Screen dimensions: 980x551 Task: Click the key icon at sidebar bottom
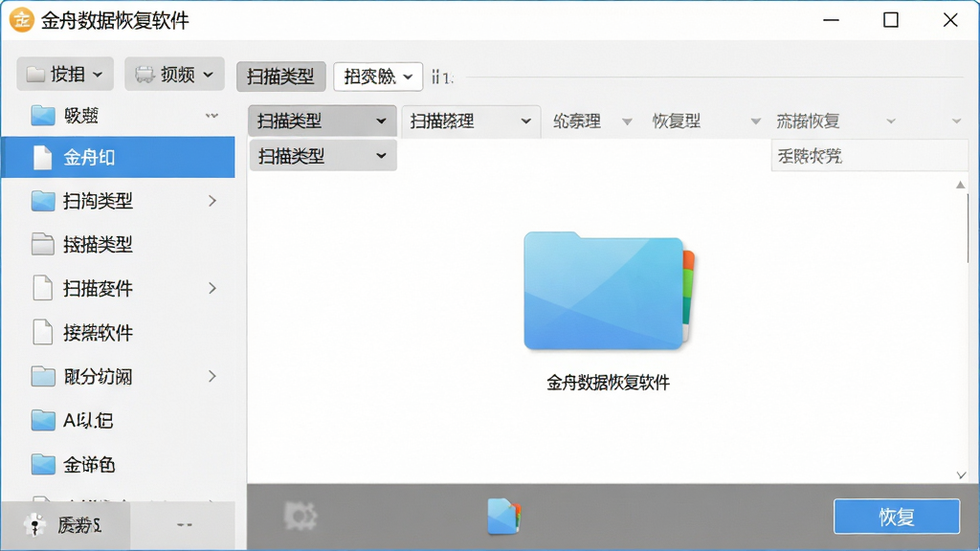[35, 525]
